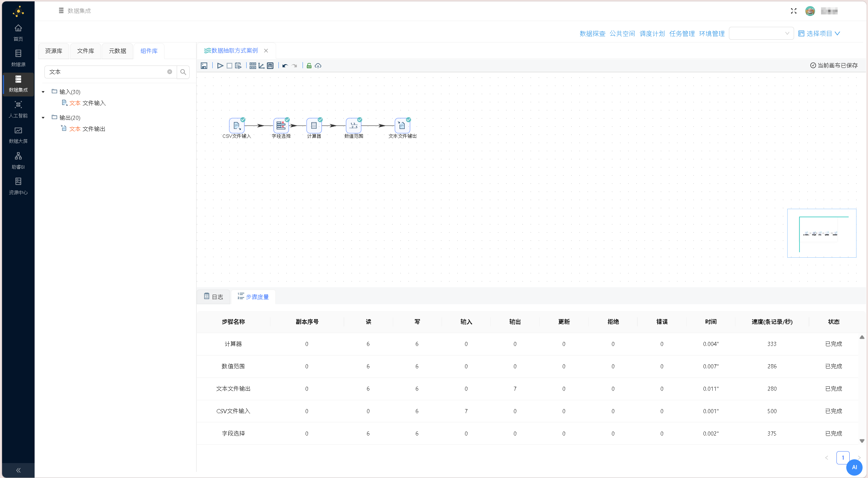868x478 pixels.
Task: Click the cloud upload publish icon
Action: pyautogui.click(x=318, y=66)
